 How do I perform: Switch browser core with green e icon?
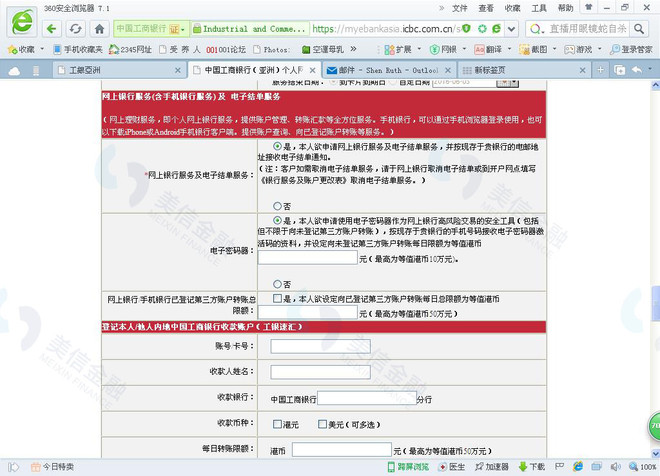pyautogui.click(x=497, y=29)
